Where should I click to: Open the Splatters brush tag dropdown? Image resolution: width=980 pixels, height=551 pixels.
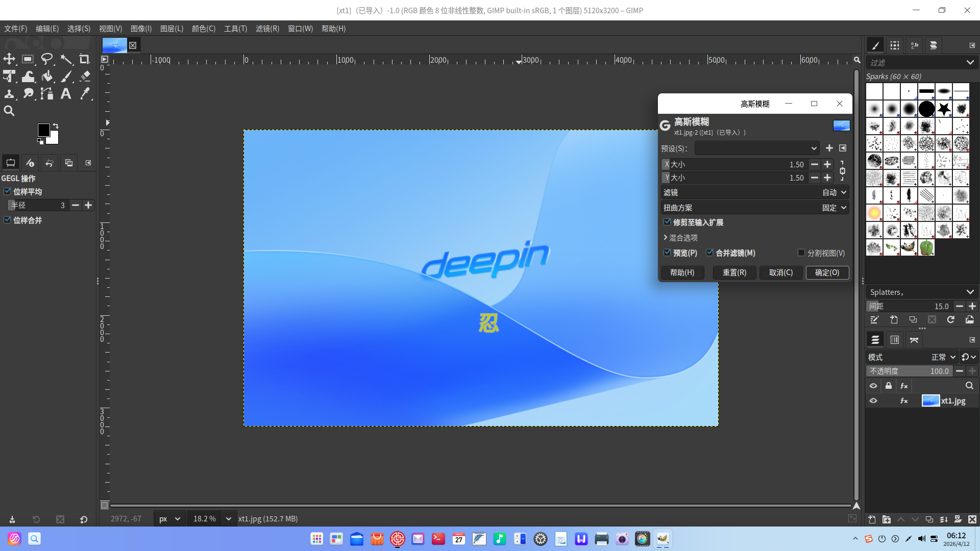(921, 292)
